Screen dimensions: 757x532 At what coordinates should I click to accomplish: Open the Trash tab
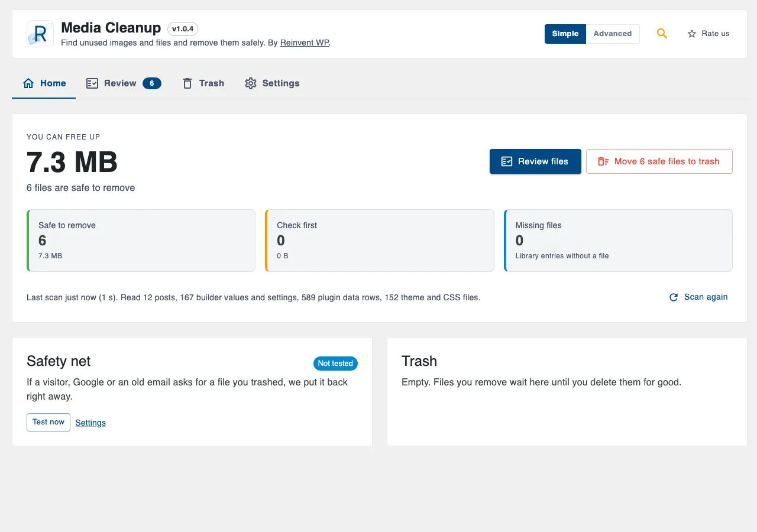click(203, 83)
